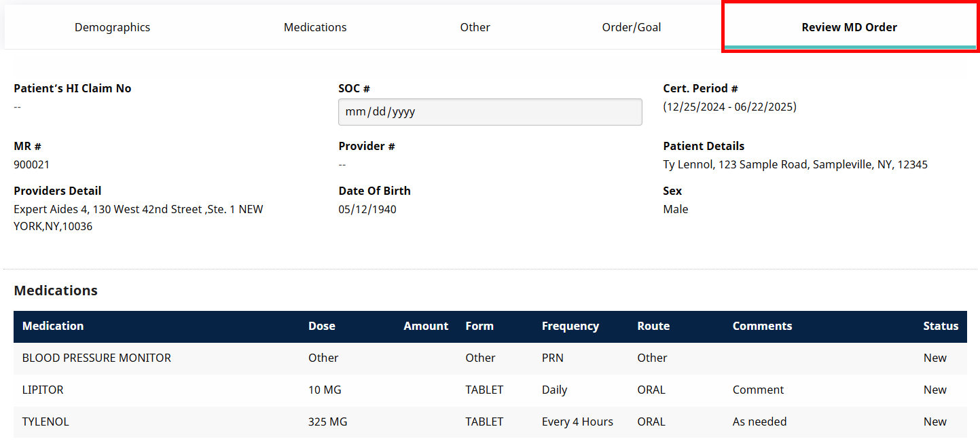This screenshot has height=448, width=980.
Task: Click the Comments column header
Action: pos(762,326)
